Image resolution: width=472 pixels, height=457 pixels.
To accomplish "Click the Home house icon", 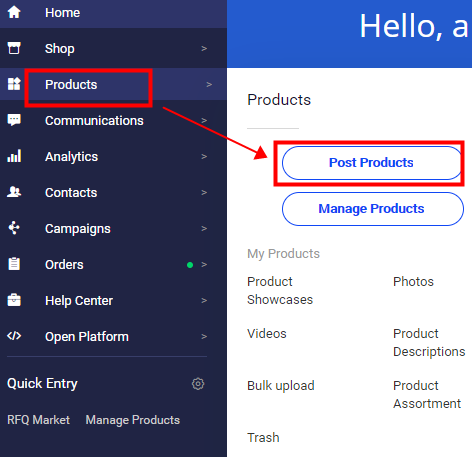I will pos(14,12).
